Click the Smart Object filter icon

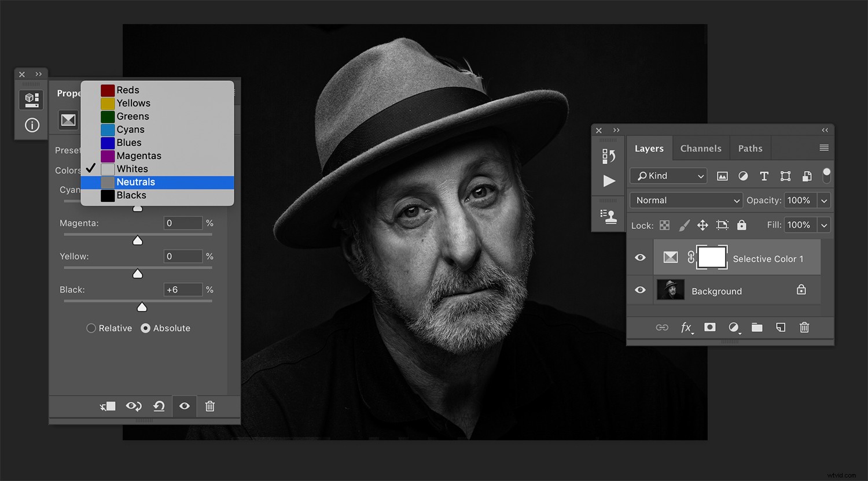click(x=807, y=176)
